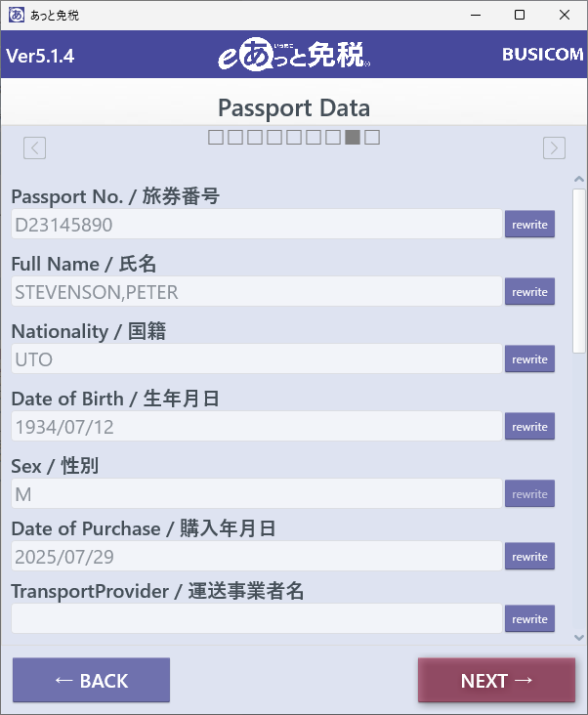Click the app icon in title bar
The width and height of the screenshot is (588, 715).
pos(17,15)
